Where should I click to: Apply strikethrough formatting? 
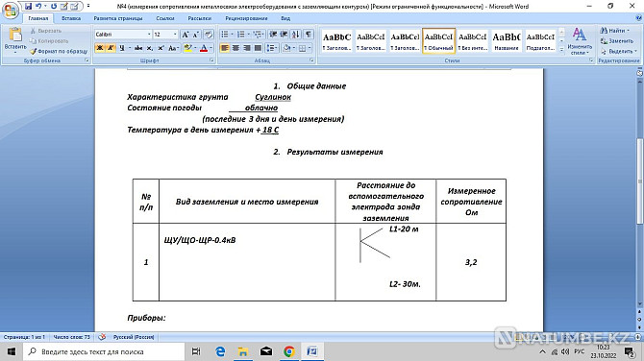[138, 48]
